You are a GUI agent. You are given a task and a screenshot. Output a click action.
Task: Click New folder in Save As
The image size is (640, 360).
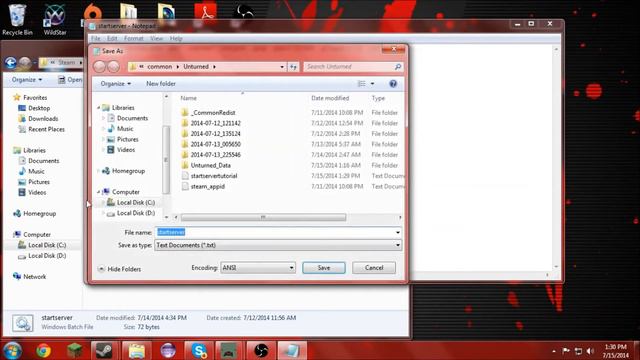(x=161, y=84)
